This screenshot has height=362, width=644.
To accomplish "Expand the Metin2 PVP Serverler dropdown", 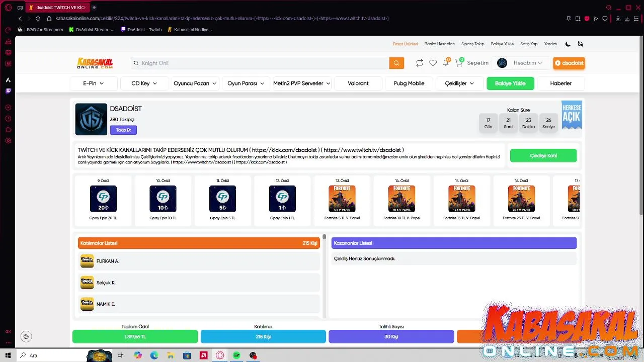I will 301,83.
